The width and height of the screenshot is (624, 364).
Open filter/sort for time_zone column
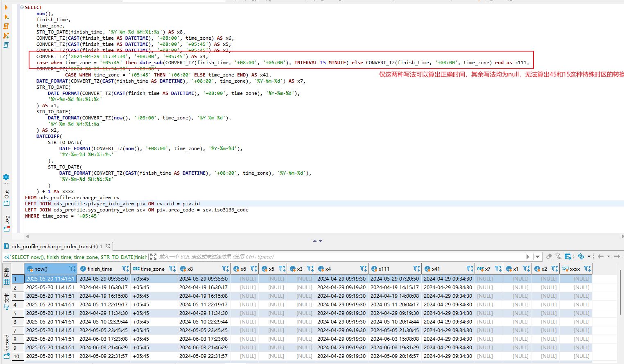172,269
